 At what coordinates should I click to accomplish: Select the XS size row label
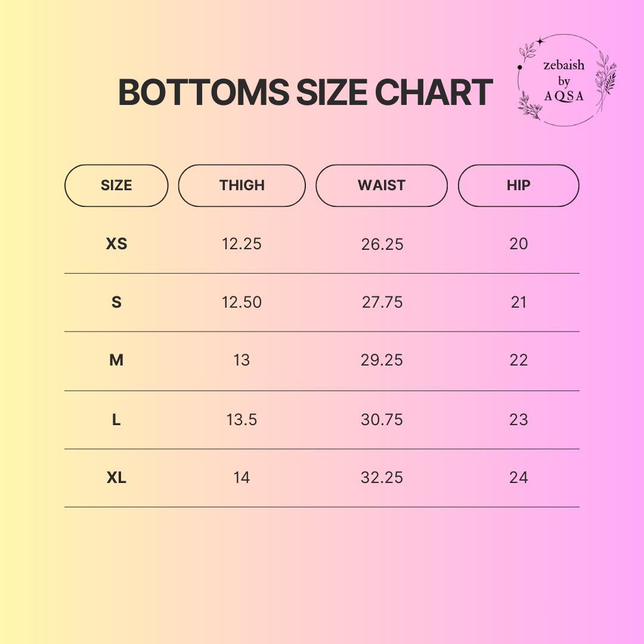[116, 244]
